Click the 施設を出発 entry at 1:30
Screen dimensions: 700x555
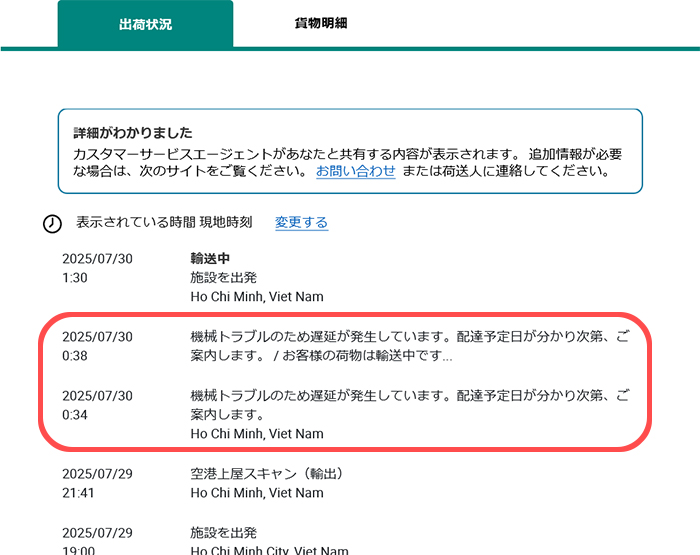point(223,278)
